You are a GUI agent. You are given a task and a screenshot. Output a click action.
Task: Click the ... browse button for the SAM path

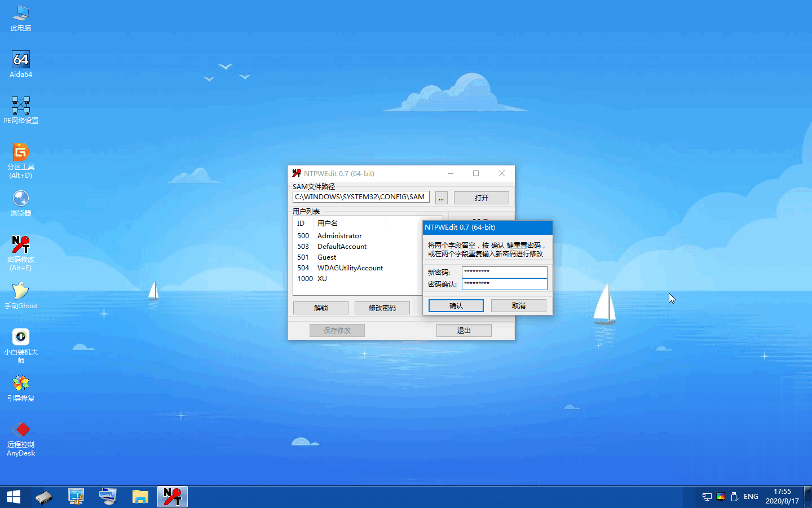[x=442, y=198]
